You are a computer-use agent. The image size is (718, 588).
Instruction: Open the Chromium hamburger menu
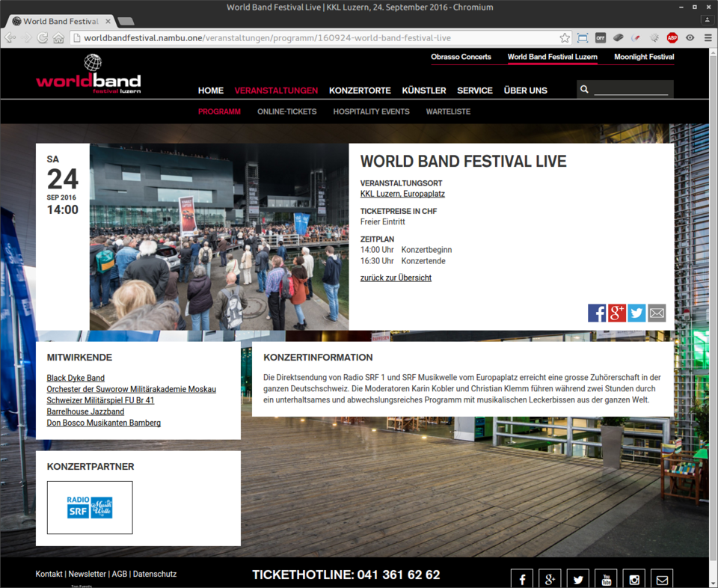pos(708,38)
